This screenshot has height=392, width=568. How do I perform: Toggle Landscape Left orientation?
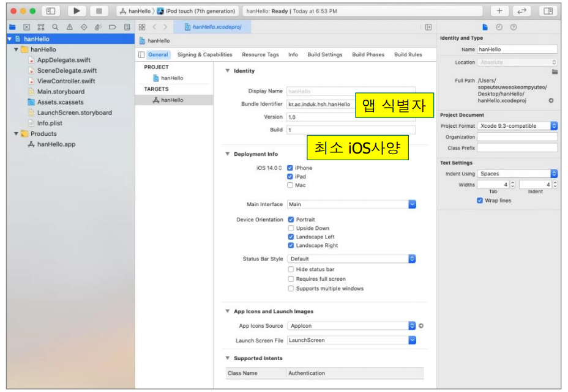[x=291, y=237]
